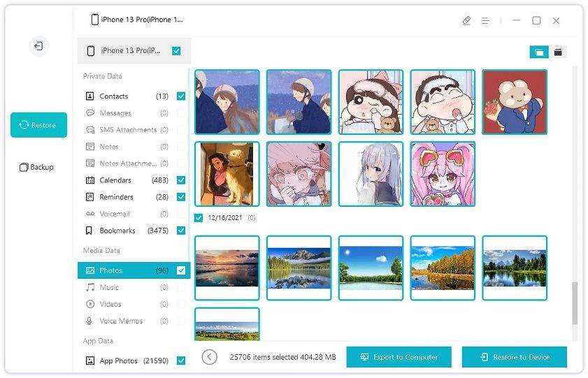Click the phone icon in title bar

point(95,20)
